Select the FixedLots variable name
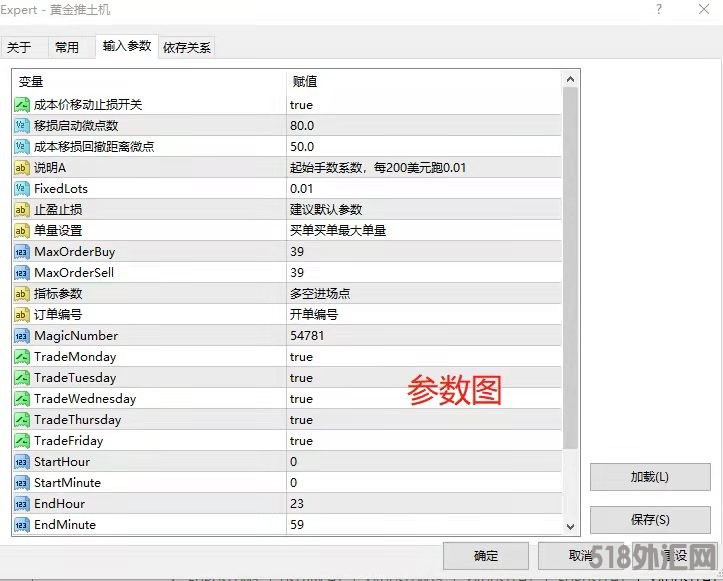The height and width of the screenshot is (581, 723). [x=61, y=189]
